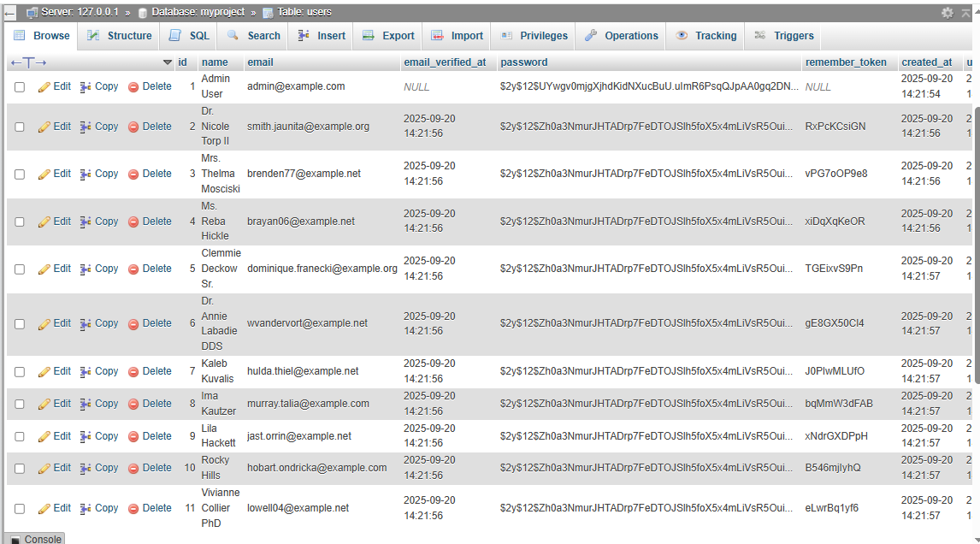Open phpMyAdmin settings via the gear icon
The height and width of the screenshot is (544, 980).
948,12
